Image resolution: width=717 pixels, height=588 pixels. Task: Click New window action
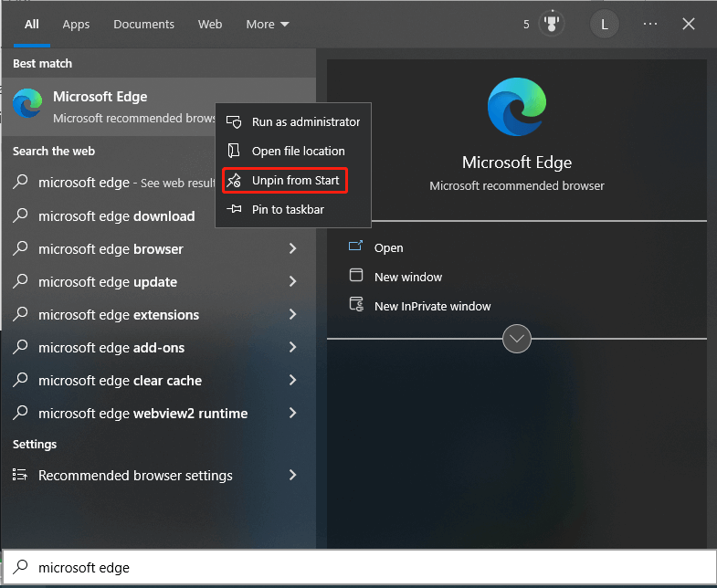click(408, 277)
